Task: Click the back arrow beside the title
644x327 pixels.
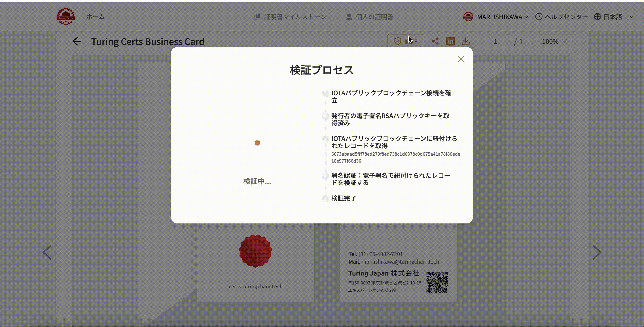Action: [77, 41]
